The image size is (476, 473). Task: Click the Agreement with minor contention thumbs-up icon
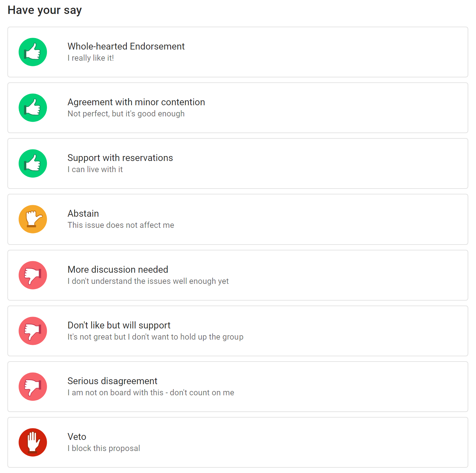33,108
